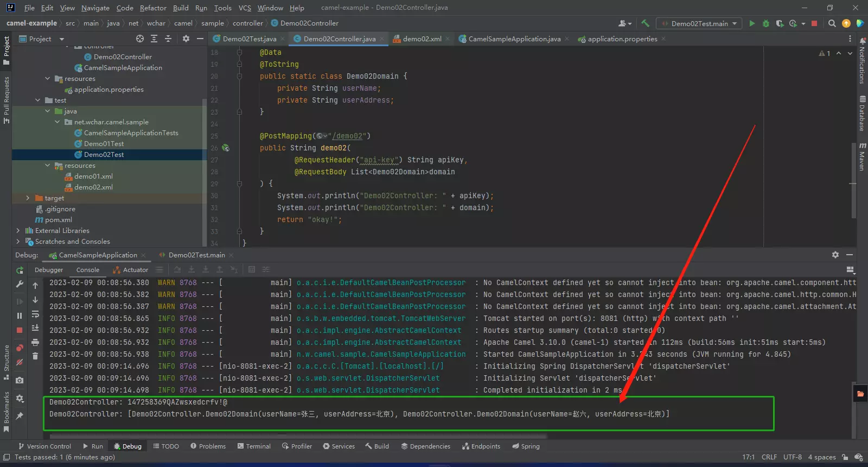Pause the program in debug toolbar
This screenshot has width=868, height=467.
pos(20,315)
